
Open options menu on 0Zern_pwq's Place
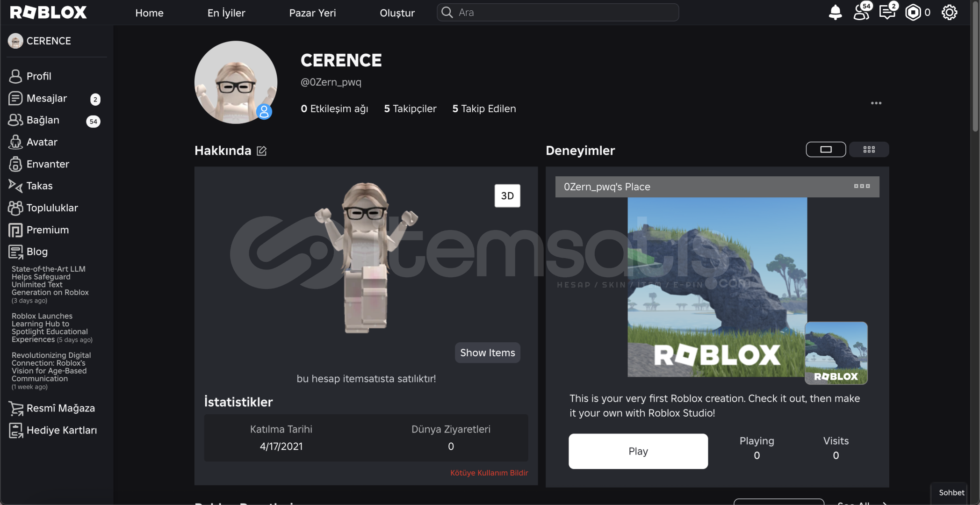[x=862, y=186]
